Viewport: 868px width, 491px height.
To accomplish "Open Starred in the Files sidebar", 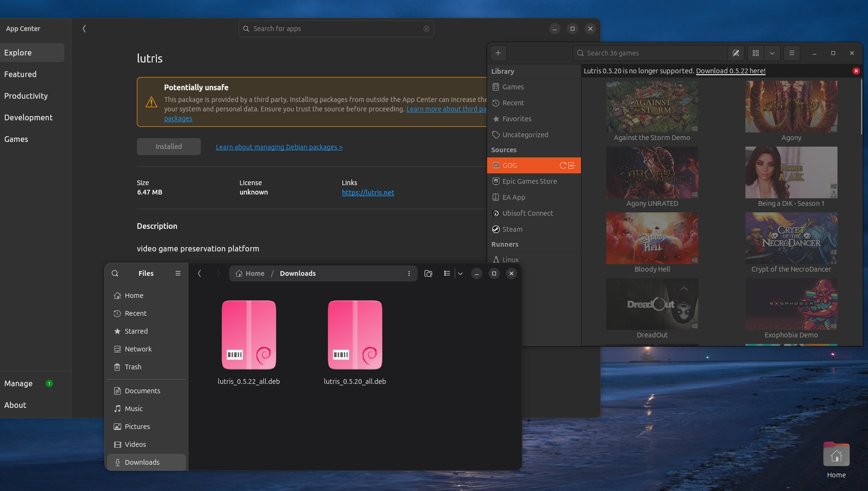I will pyautogui.click(x=147, y=331).
